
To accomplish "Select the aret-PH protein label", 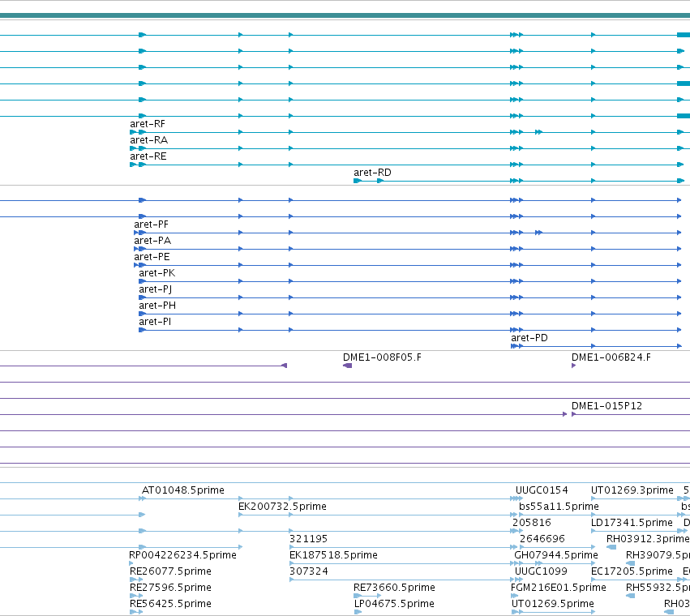I will (x=157, y=306).
